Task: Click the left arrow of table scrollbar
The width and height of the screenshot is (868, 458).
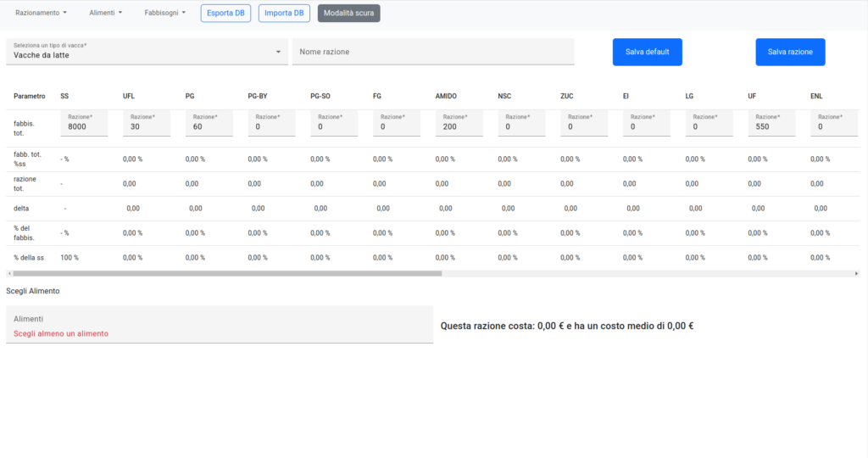Action: (x=9, y=274)
